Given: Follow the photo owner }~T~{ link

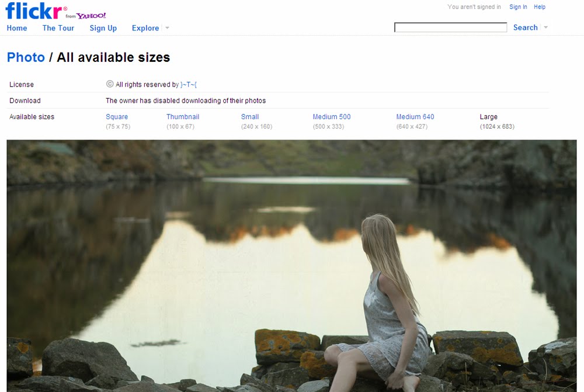Looking at the screenshot, I should point(188,84).
